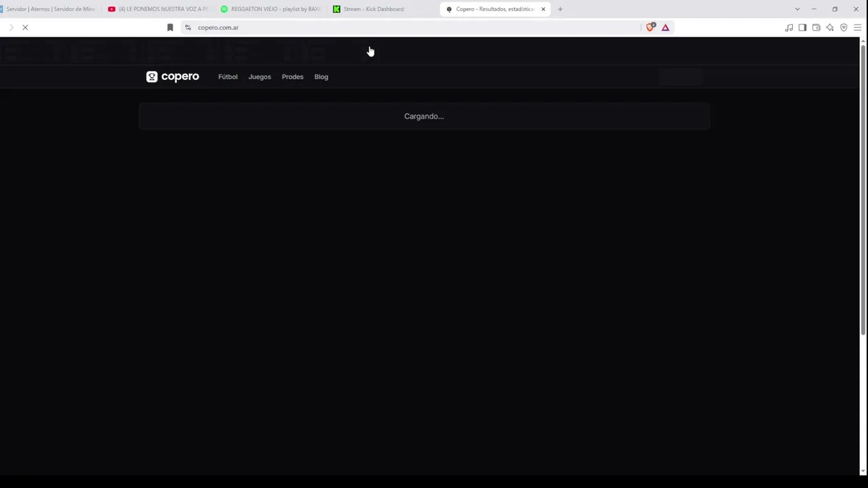Close the Copero tab
Viewport: 868px width, 488px height.
pos(543,9)
